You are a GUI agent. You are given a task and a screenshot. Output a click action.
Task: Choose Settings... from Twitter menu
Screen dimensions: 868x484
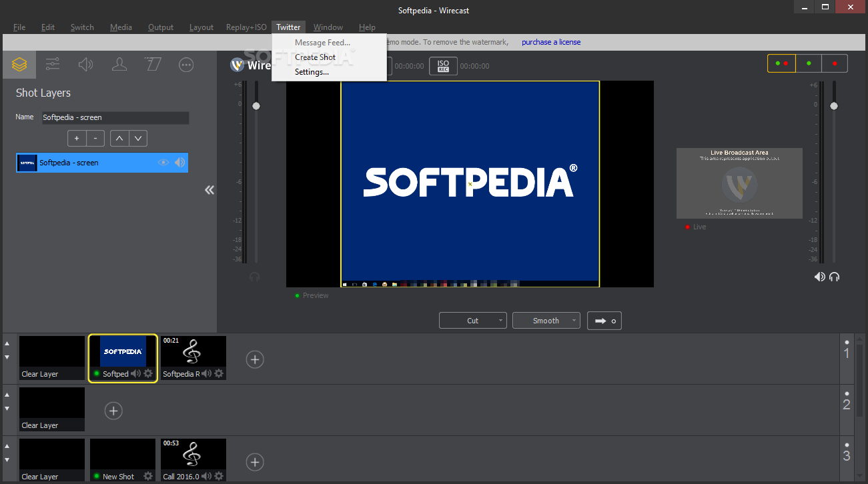point(312,72)
